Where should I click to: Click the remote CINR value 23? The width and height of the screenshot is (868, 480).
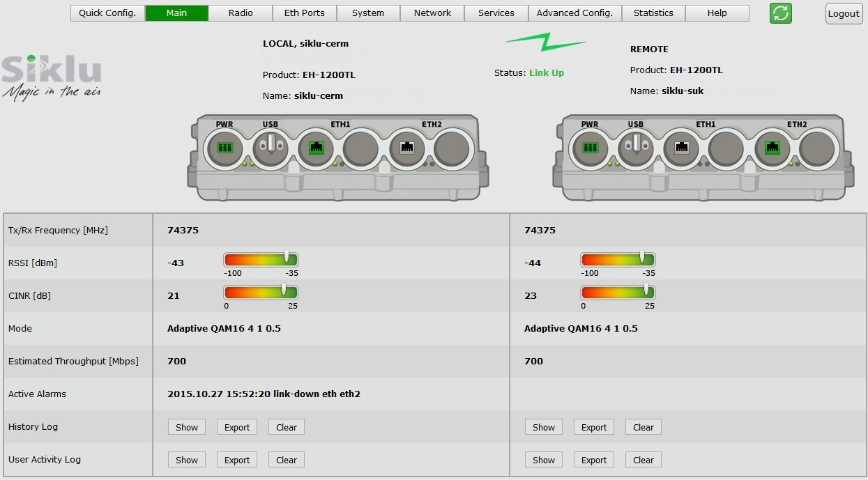coord(531,296)
